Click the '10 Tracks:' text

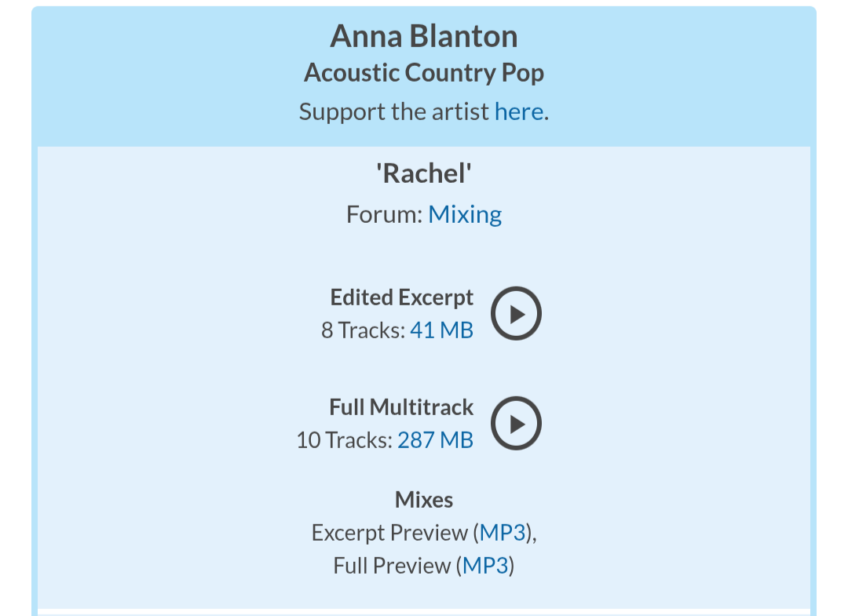point(344,440)
